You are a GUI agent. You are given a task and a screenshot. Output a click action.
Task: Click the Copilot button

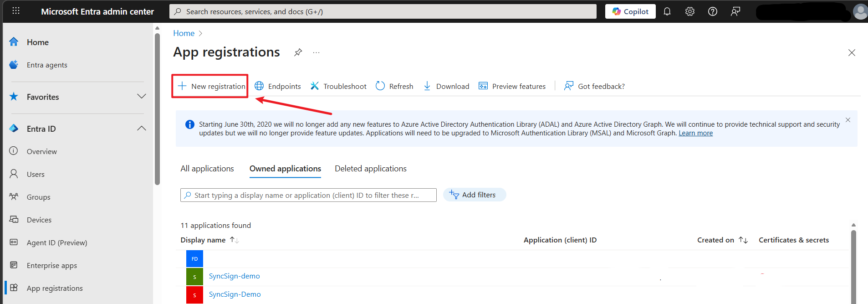click(630, 11)
